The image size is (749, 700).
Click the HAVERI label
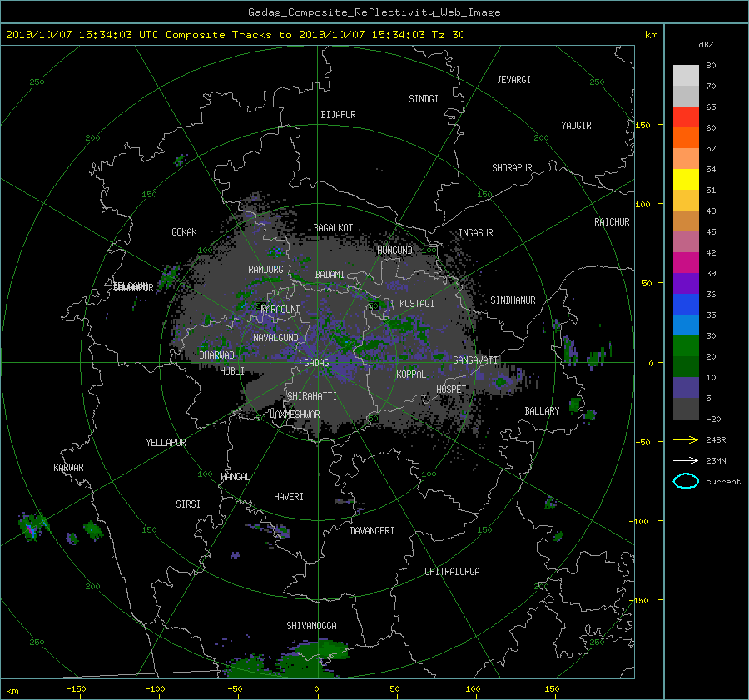click(289, 497)
